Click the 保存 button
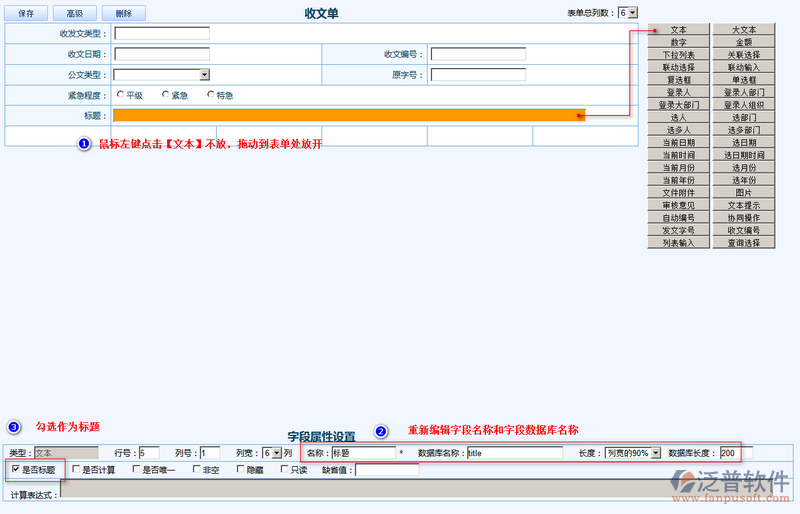This screenshot has height=514, width=800. pyautogui.click(x=26, y=14)
